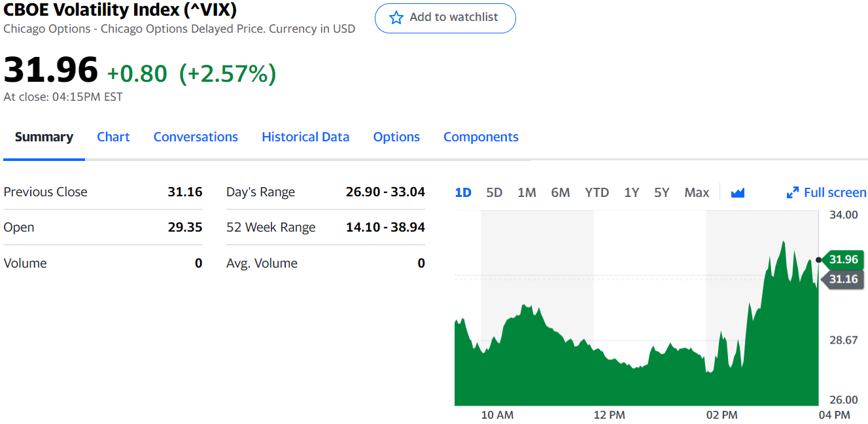868x424 pixels.
Task: Click the green 31.96 price tag on chart
Action: pos(842,259)
